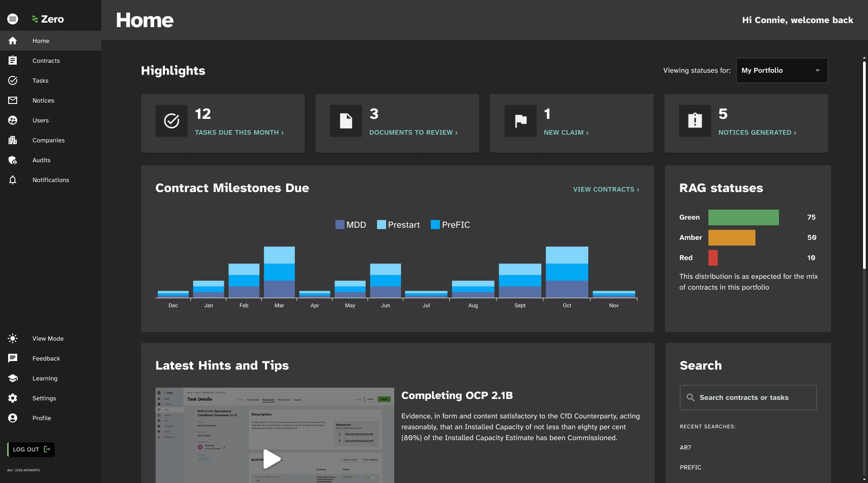Open Settings from the sidebar menu
This screenshot has height=483, width=868.
[x=44, y=398]
